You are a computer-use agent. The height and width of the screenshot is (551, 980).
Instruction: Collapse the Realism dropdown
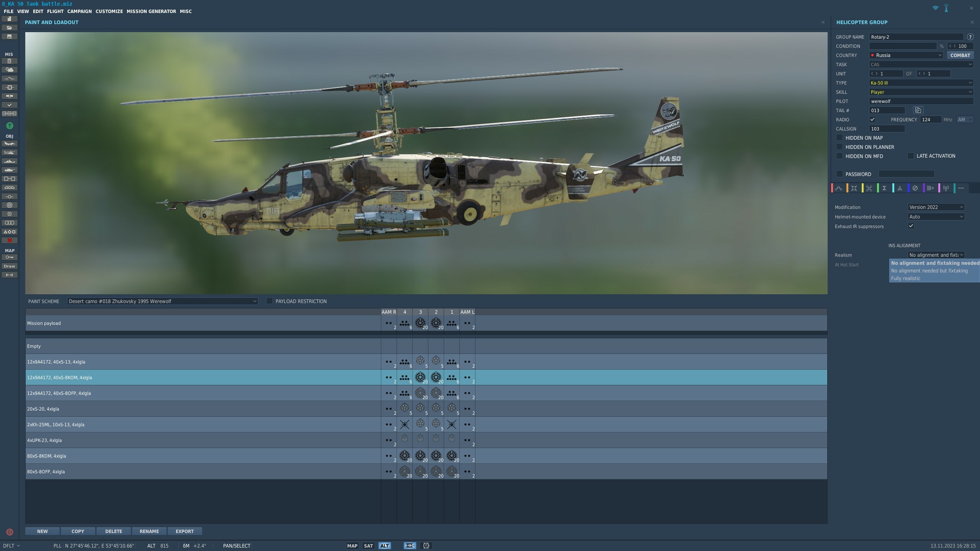(936, 255)
